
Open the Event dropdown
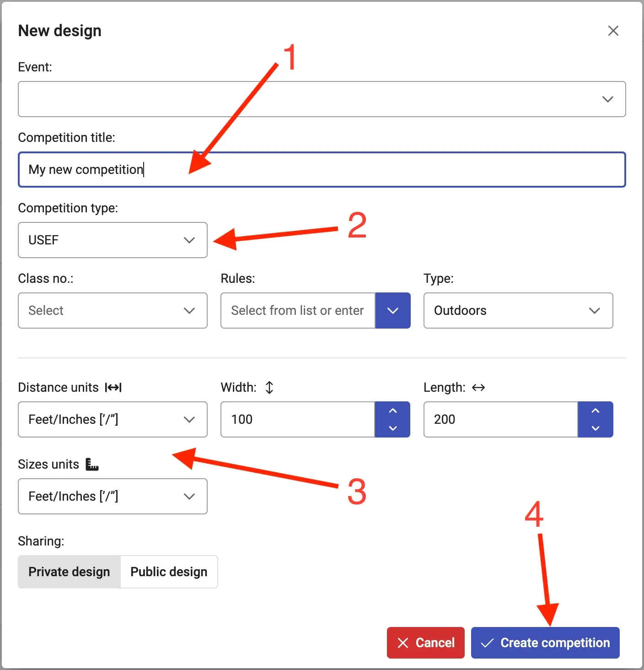tap(322, 99)
